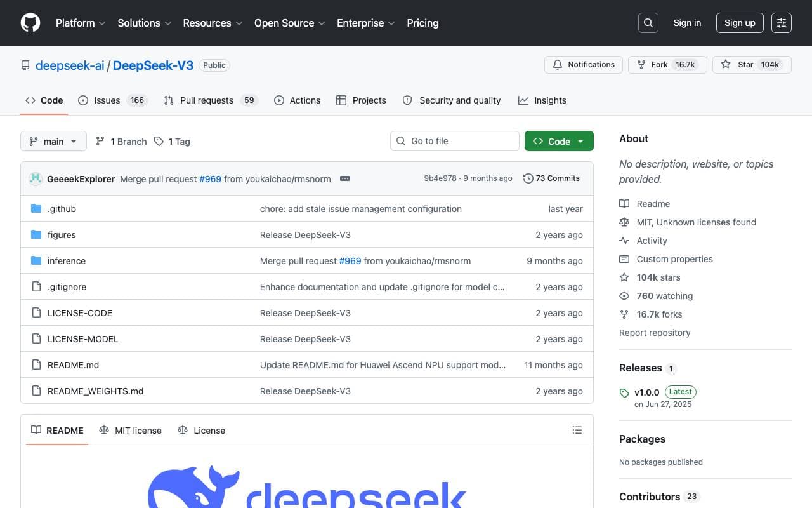Click Report repository
This screenshot has width=812, height=508.
655,333
